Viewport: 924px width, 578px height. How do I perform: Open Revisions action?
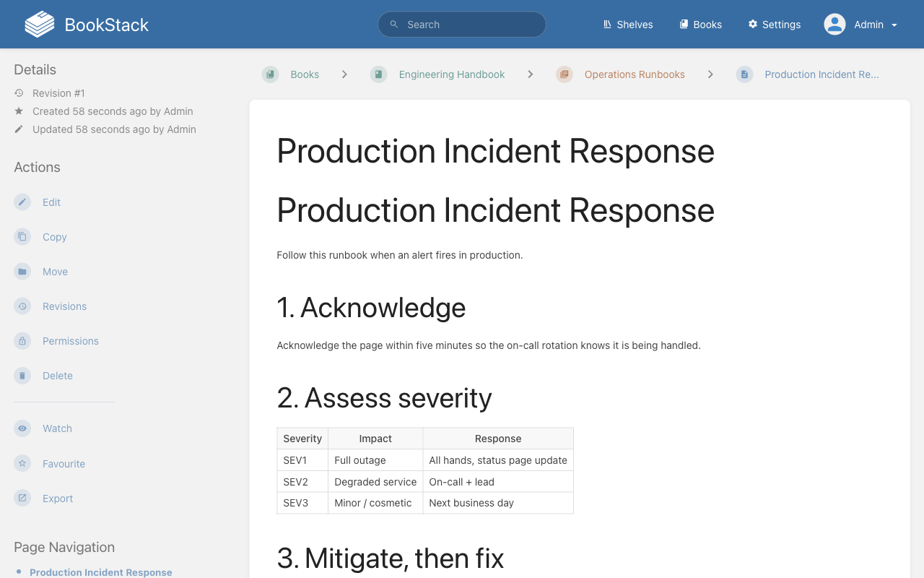pos(64,306)
